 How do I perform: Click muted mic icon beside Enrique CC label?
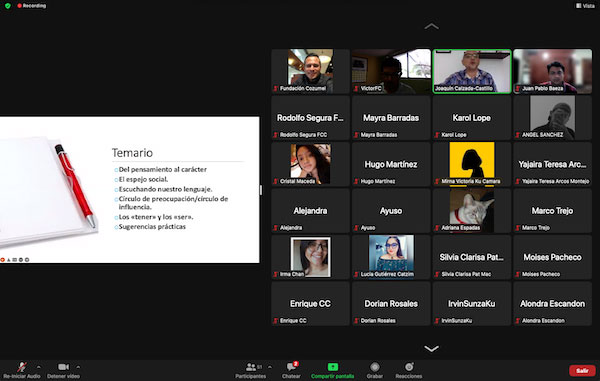click(x=276, y=321)
